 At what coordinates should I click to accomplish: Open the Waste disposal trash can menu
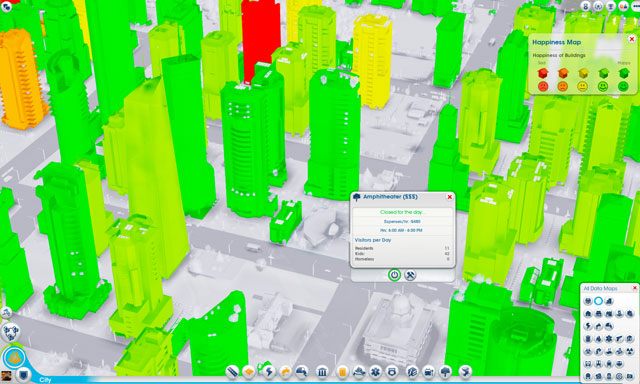click(x=342, y=372)
